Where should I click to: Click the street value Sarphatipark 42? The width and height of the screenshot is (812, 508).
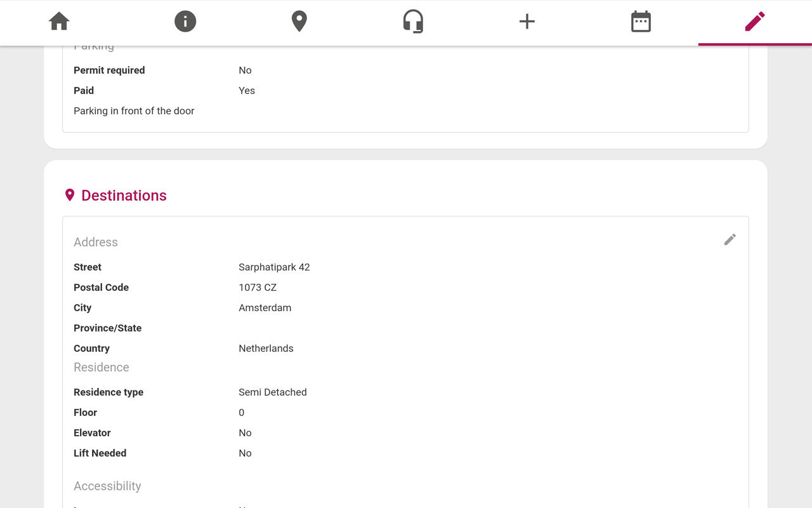pyautogui.click(x=274, y=267)
